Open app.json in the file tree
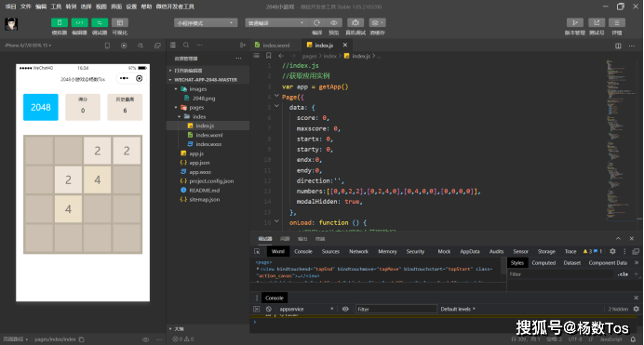 coord(199,163)
